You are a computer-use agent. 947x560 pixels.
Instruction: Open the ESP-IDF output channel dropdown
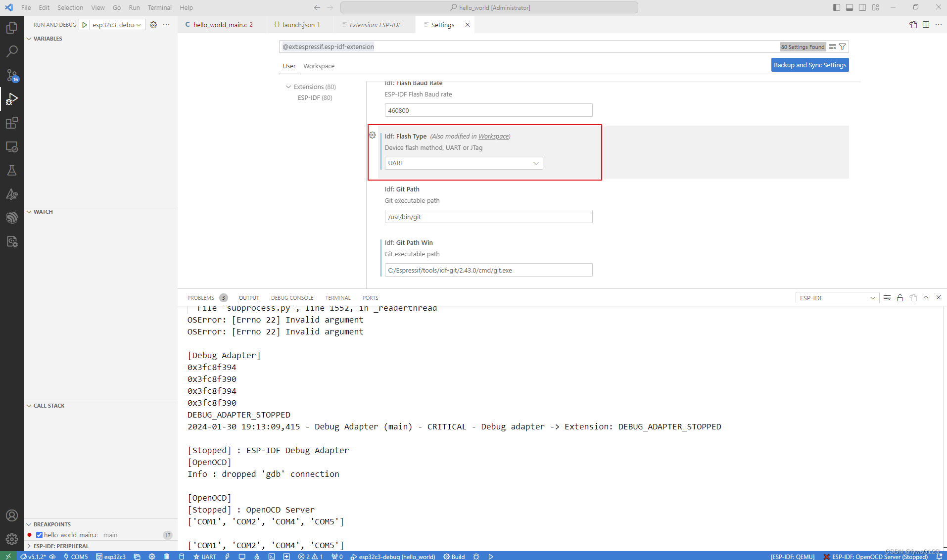[x=837, y=298]
